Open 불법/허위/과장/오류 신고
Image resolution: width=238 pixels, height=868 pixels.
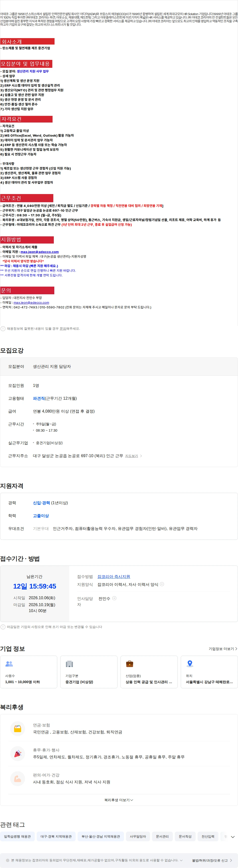212,860
